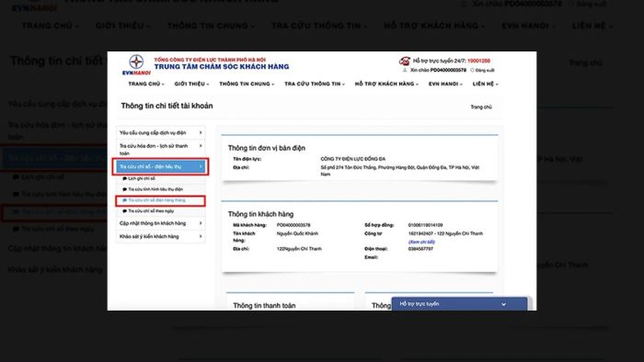Click the heading Thông tin chi tiết tài khoản

(167, 106)
